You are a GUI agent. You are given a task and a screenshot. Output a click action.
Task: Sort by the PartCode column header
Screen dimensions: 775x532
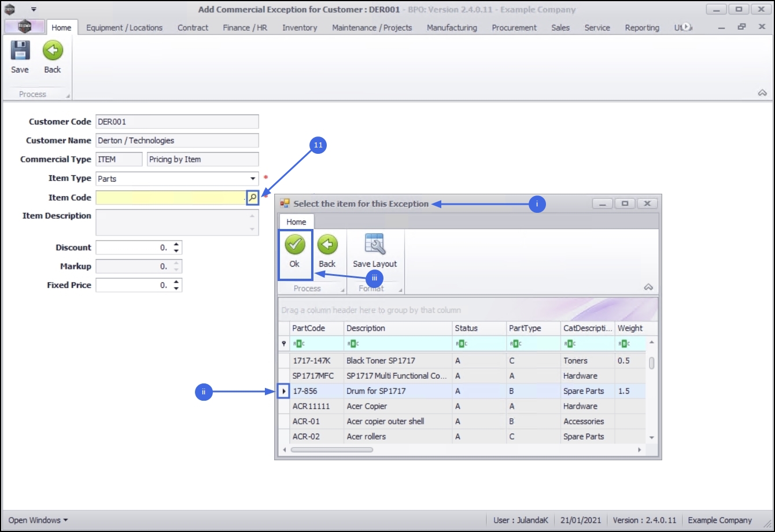pos(316,328)
